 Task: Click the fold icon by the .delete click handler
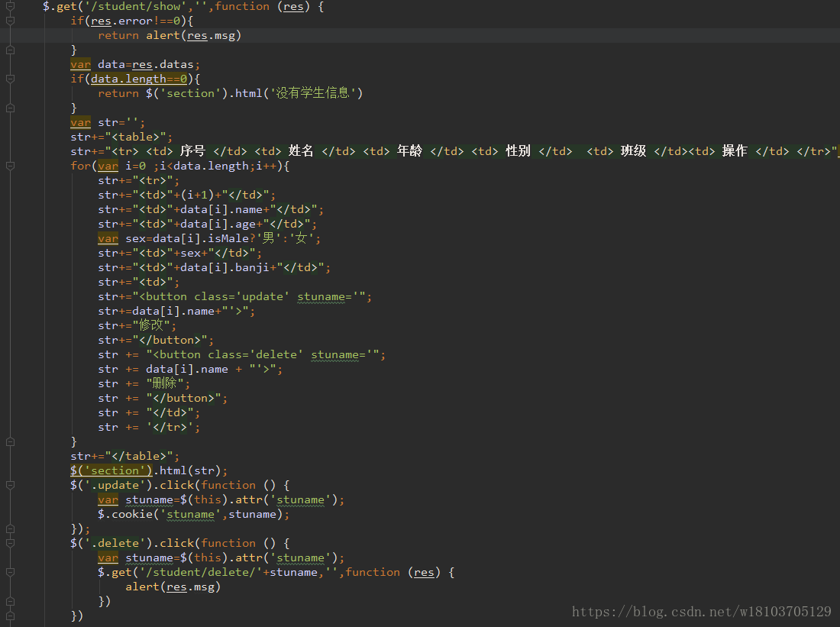[9, 543]
